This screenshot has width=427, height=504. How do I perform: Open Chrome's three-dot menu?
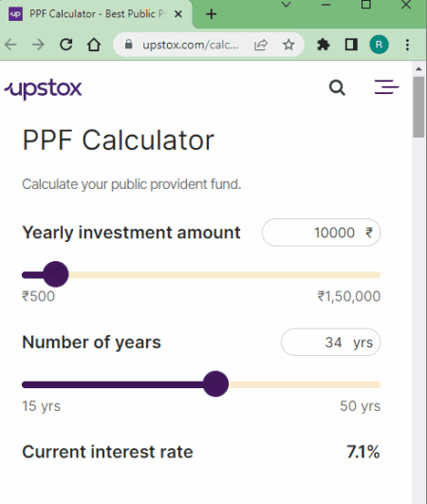[407, 45]
